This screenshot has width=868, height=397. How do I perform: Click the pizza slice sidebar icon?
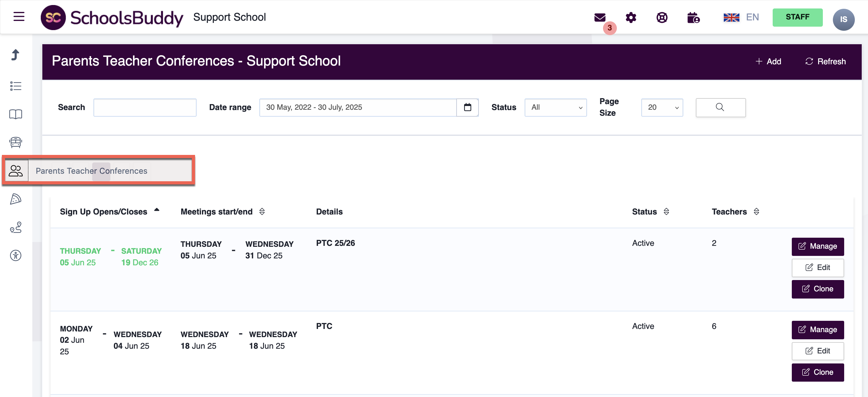click(15, 199)
